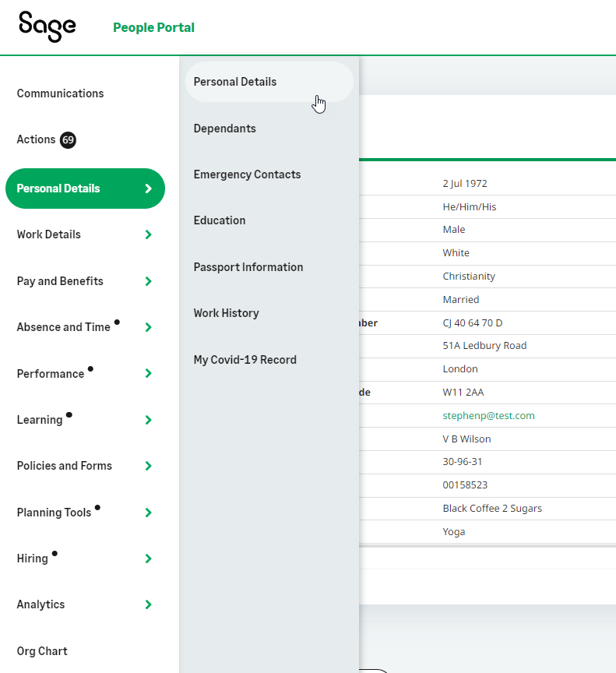Open Passport Information page

click(x=248, y=267)
